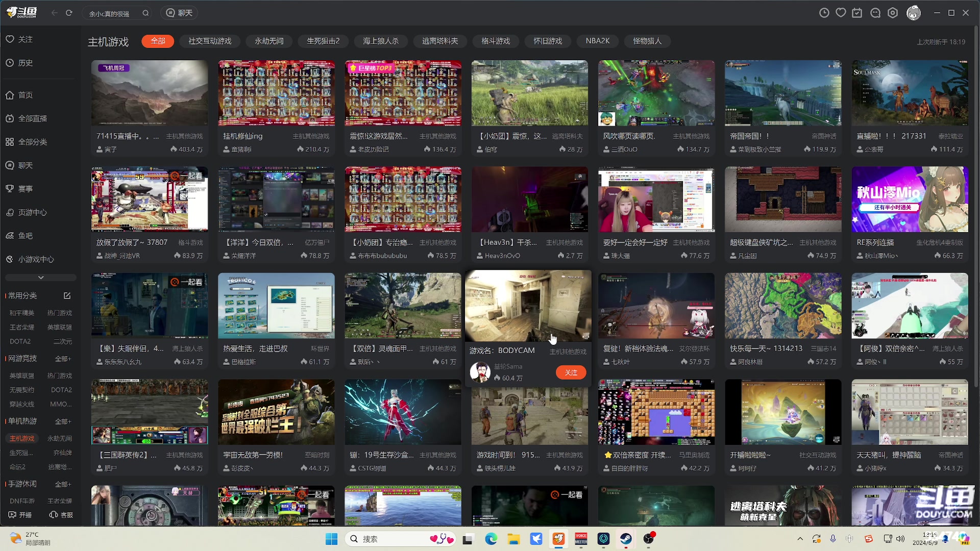Switch to the 怪物猎人 category tab
This screenshot has height=551, width=980.
647,41
